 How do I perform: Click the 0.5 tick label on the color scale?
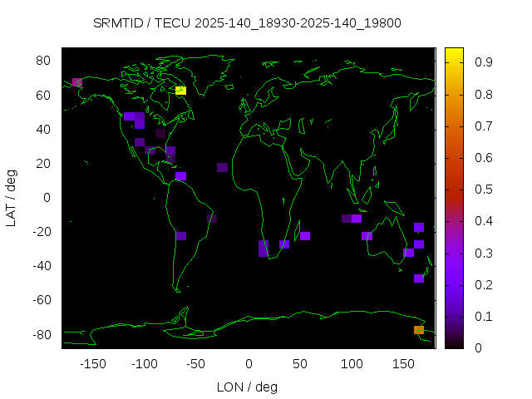click(484, 189)
